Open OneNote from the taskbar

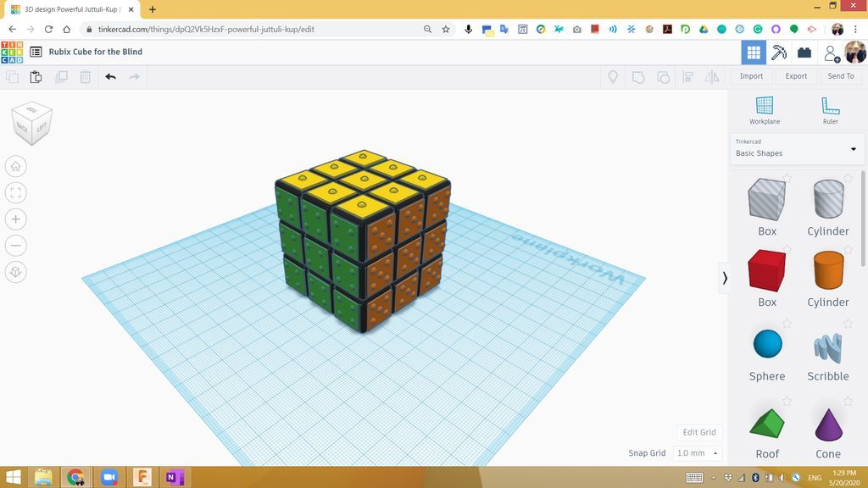[175, 477]
